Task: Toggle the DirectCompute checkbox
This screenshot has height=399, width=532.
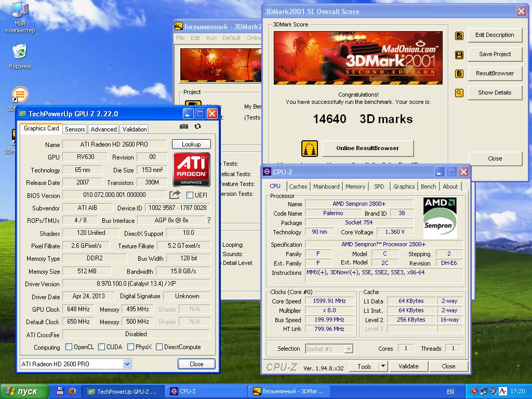Action: click(159, 347)
